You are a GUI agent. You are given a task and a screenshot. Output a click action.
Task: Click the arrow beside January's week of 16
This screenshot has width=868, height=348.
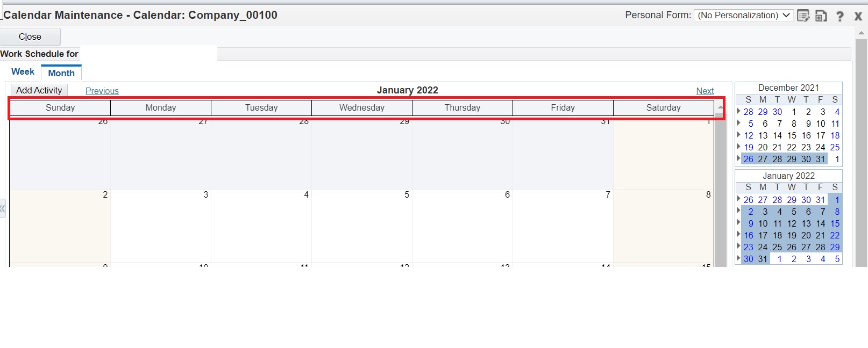(x=739, y=235)
